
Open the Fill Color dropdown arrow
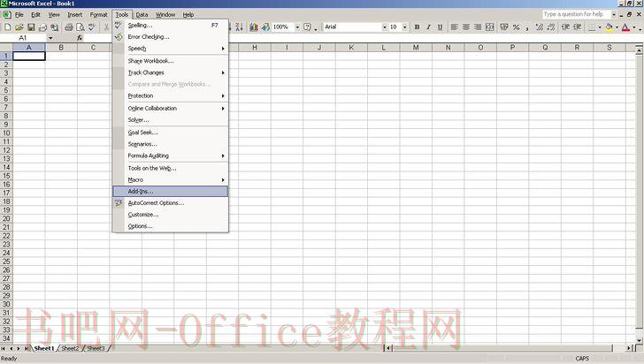coord(617,27)
